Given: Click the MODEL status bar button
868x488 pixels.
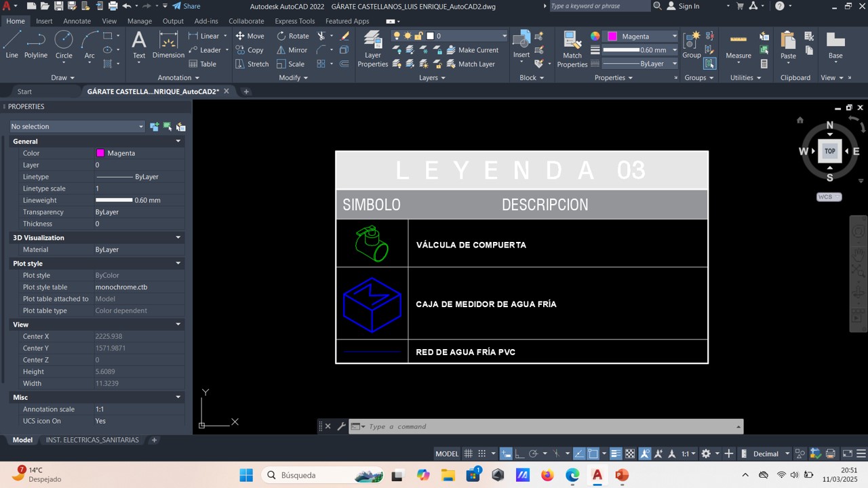Looking at the screenshot, I should click(446, 453).
